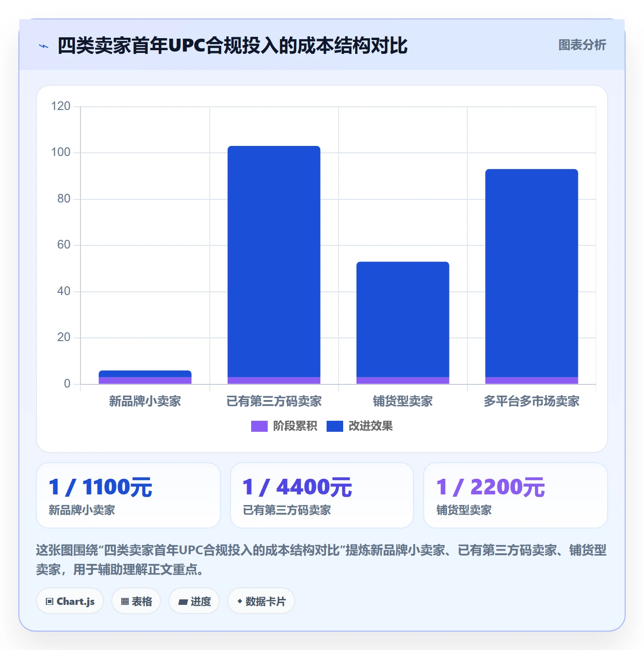Click the grid icon in 表格 chip
Viewport: 644px width, 650px height.
(x=125, y=602)
